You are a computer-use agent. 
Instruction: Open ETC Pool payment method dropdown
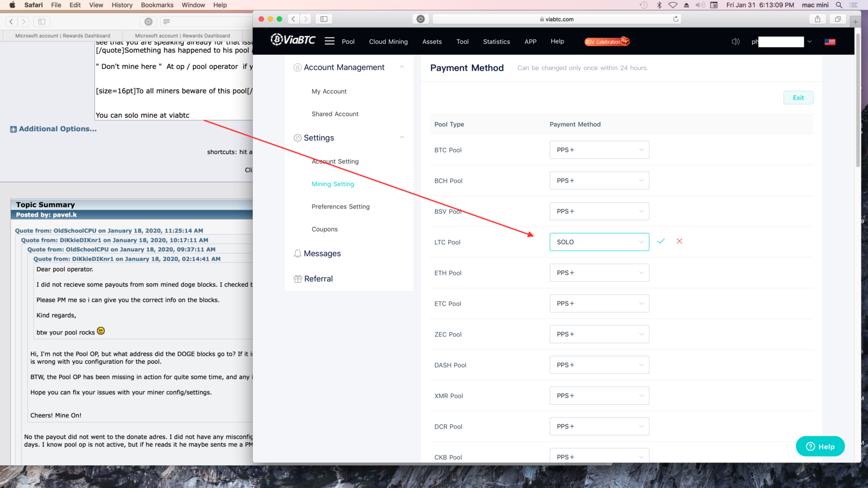pyautogui.click(x=599, y=304)
